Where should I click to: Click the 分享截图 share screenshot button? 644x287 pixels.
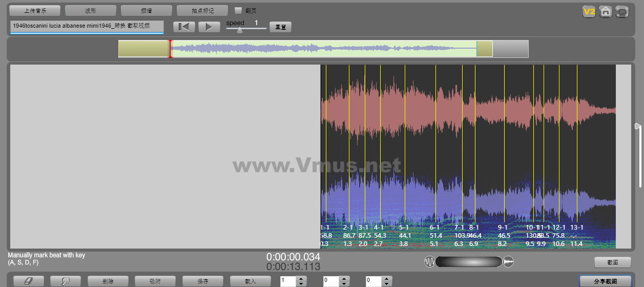coord(605,281)
